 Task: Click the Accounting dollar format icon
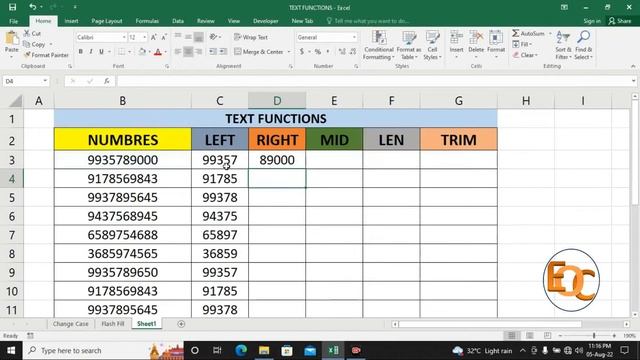point(302,52)
